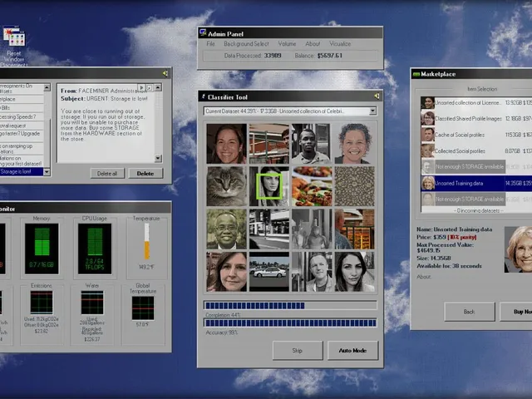532x399 pixels.
Task: Click the Buy Now button
Action: [x=515, y=312]
